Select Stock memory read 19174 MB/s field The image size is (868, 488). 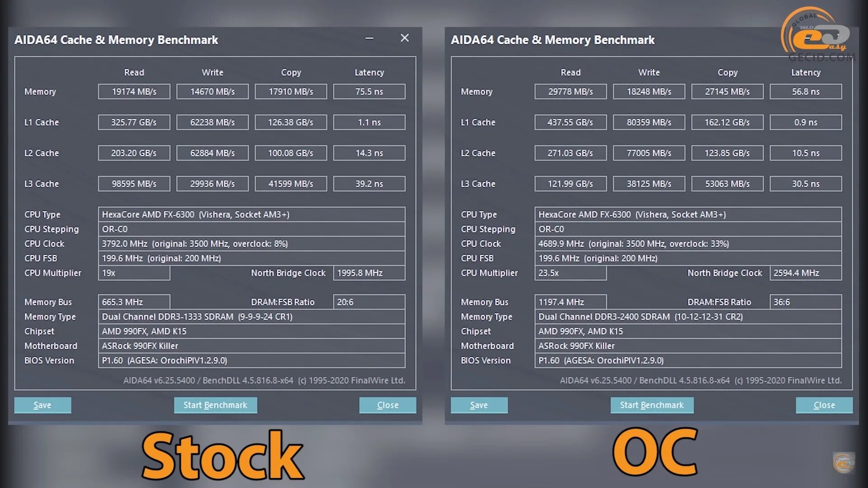tap(134, 92)
